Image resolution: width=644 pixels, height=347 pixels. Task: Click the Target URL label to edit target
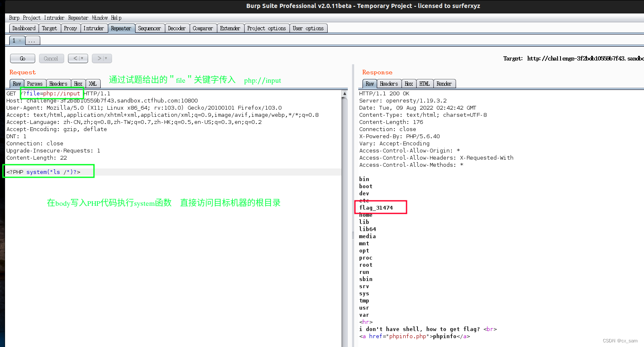574,58
